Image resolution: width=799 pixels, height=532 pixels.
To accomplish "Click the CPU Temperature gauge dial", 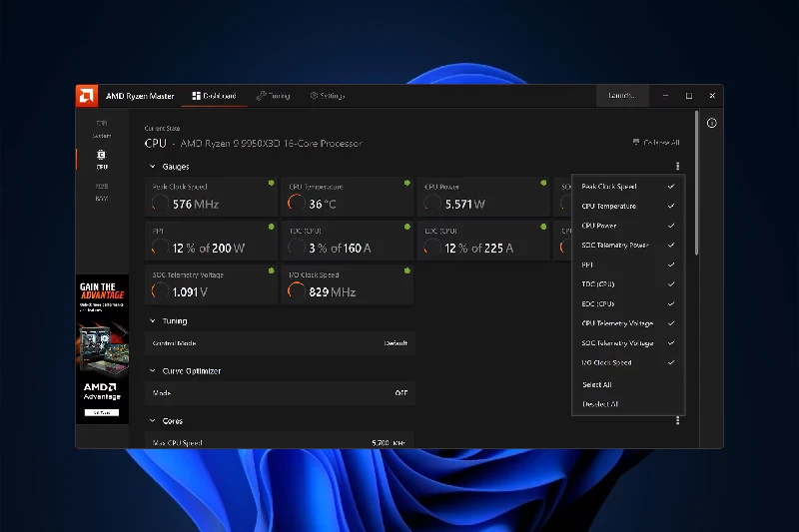I will (x=296, y=204).
